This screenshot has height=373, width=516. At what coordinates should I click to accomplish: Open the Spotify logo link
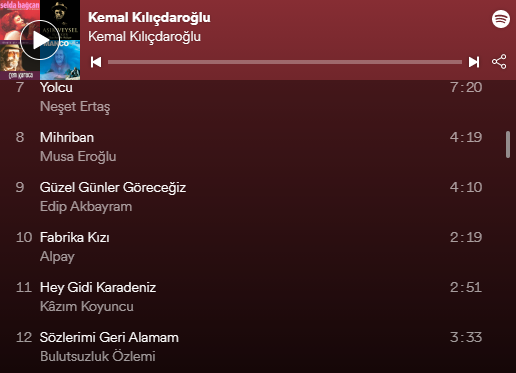pos(501,19)
